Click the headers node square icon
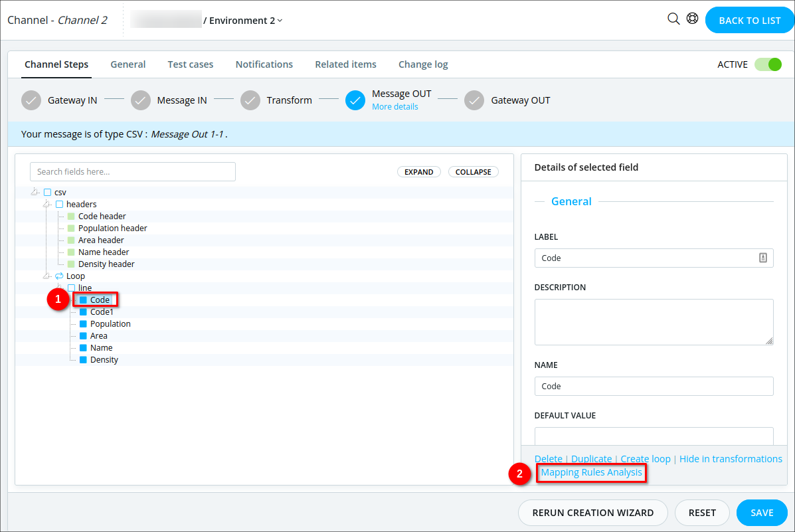 pos(59,205)
